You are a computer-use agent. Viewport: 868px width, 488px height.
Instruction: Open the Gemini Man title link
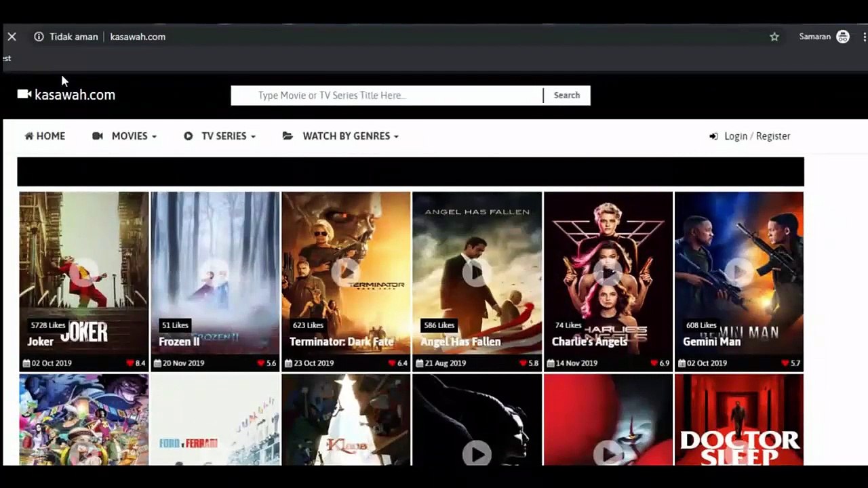(711, 342)
